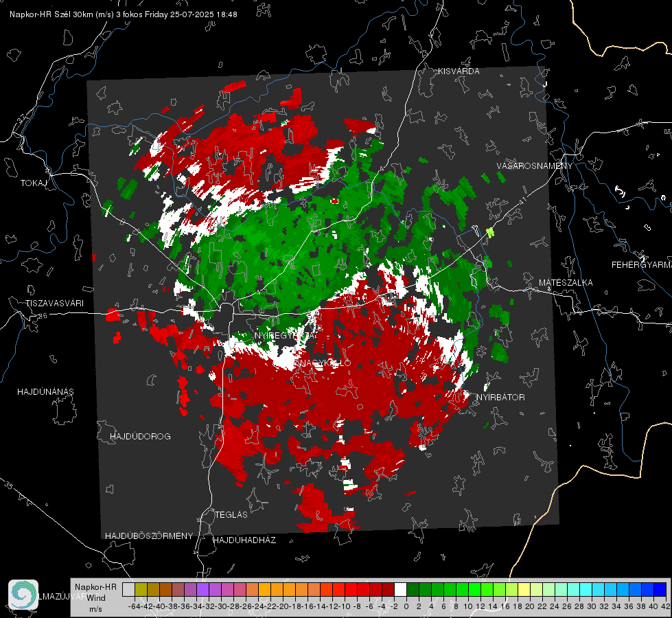Click the swirl logo icon in the corner

23,595
